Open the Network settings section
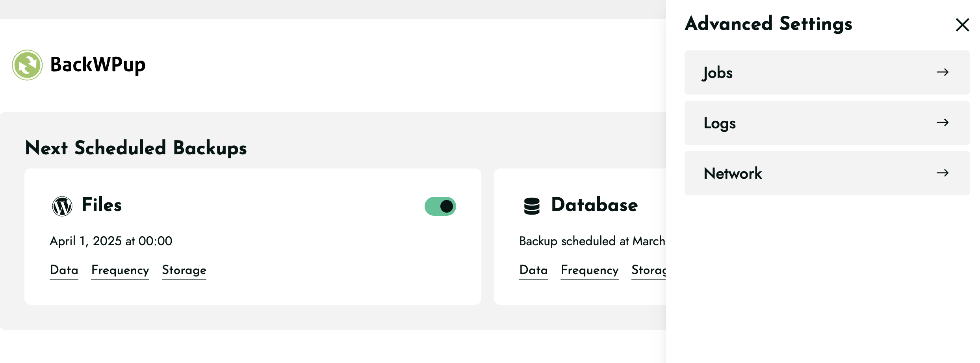 tap(827, 173)
